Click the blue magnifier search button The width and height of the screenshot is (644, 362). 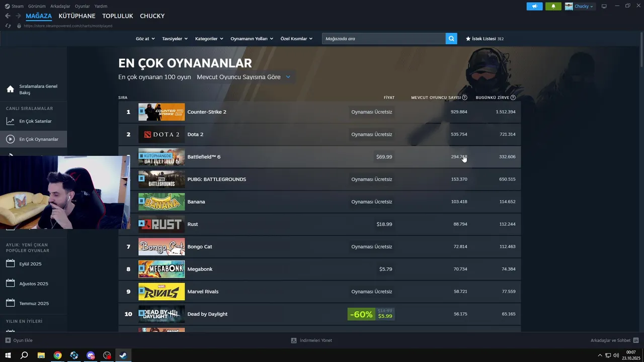(x=451, y=38)
